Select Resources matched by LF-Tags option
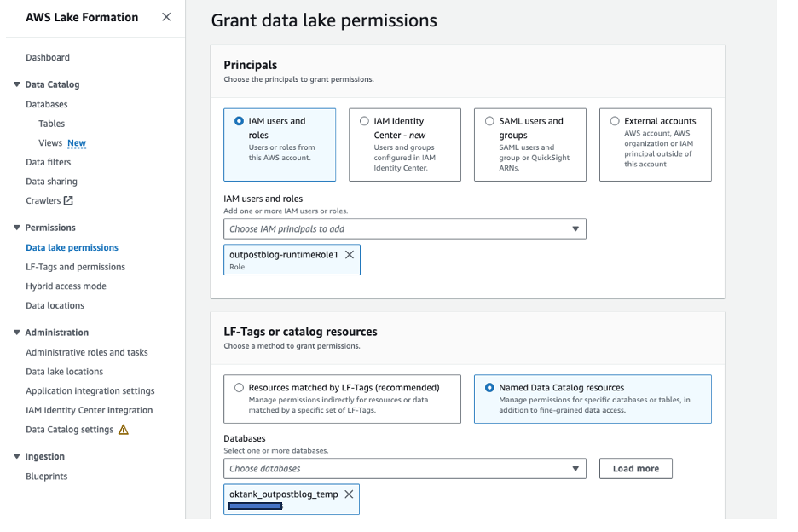The width and height of the screenshot is (798, 532). coord(240,388)
